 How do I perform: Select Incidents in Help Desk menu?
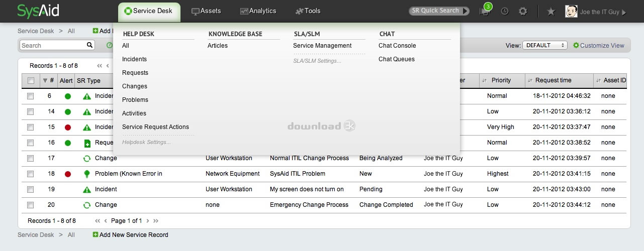[x=134, y=59]
